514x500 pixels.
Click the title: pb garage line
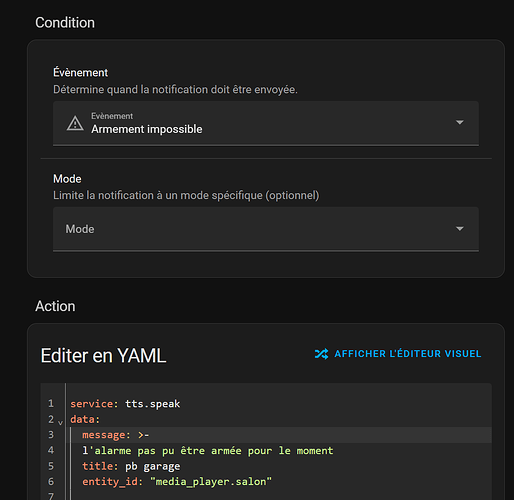pos(131,466)
